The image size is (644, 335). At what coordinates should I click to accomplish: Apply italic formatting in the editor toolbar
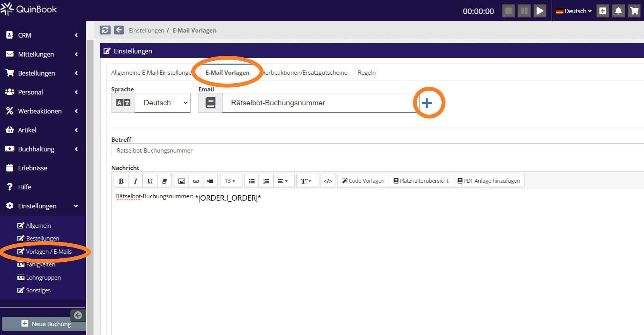[x=135, y=181]
